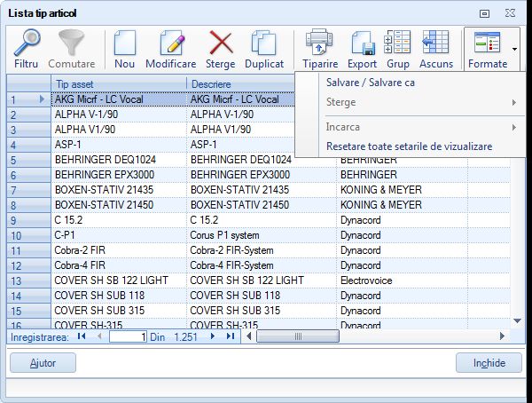
Task: Sort by the Descriere column header
Action: pos(240,84)
